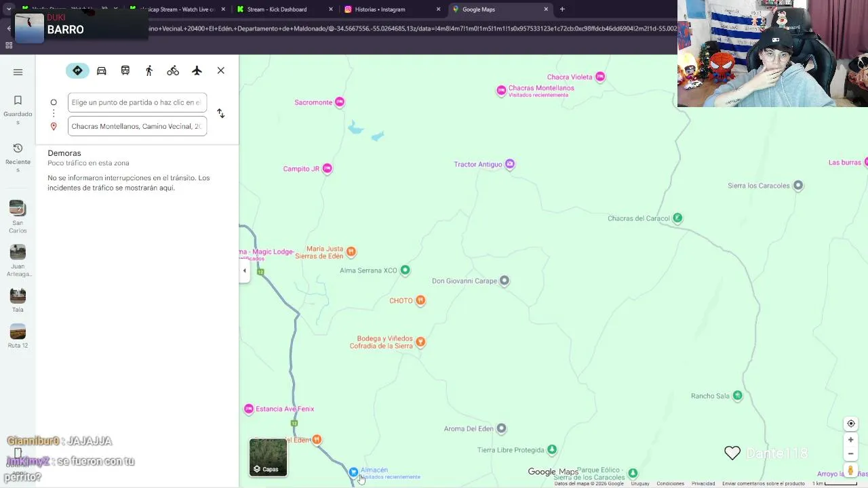Collapse the side panel arrow

point(244,270)
